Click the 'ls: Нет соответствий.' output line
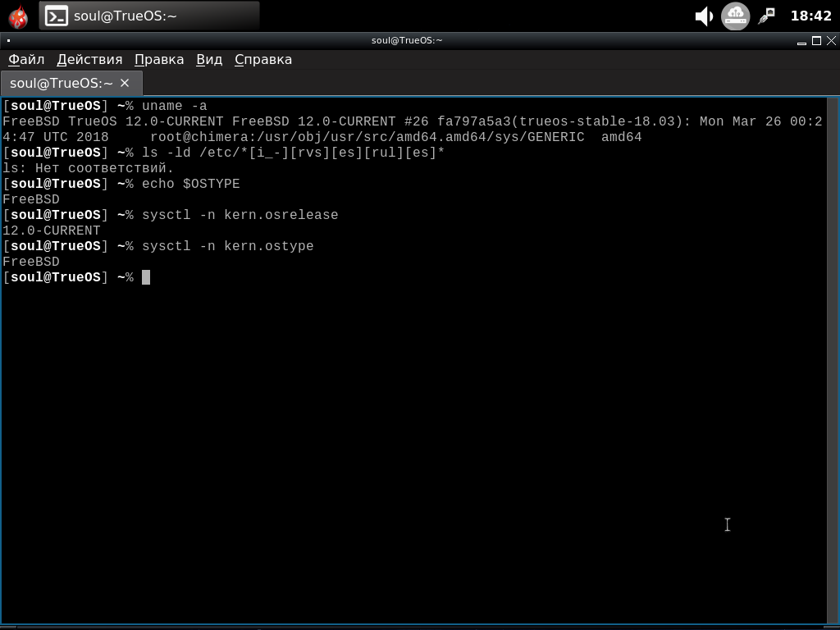840x630 pixels. tap(89, 168)
